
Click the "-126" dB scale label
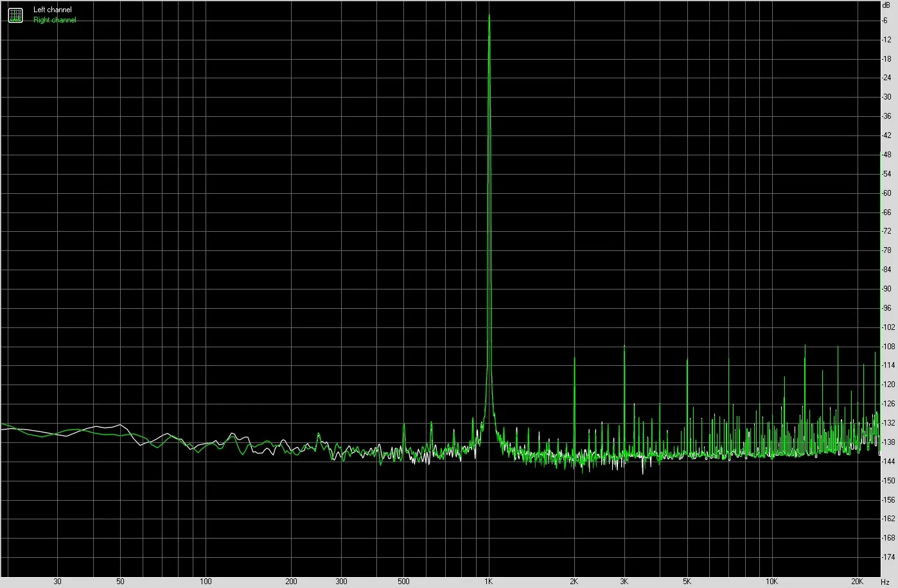pyautogui.click(x=888, y=404)
